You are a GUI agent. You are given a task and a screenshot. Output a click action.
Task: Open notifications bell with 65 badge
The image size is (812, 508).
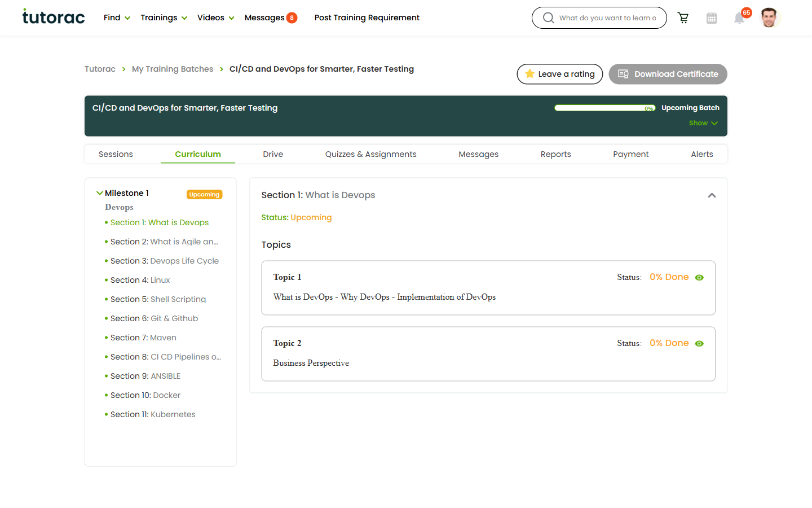[x=740, y=18]
